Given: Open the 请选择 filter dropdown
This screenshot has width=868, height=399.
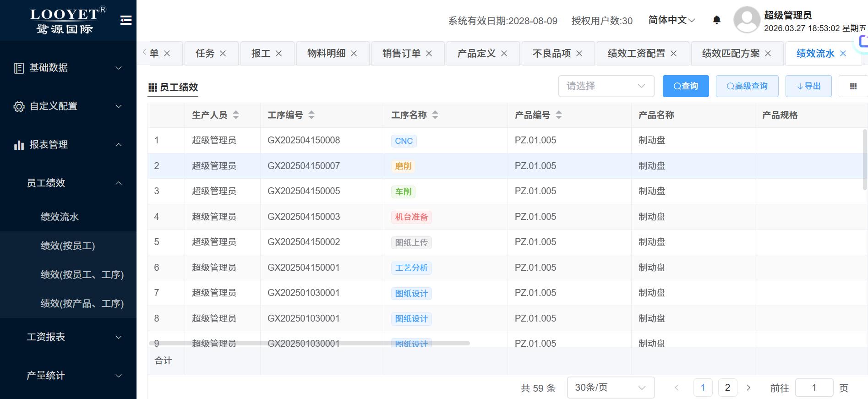Looking at the screenshot, I should pos(606,86).
